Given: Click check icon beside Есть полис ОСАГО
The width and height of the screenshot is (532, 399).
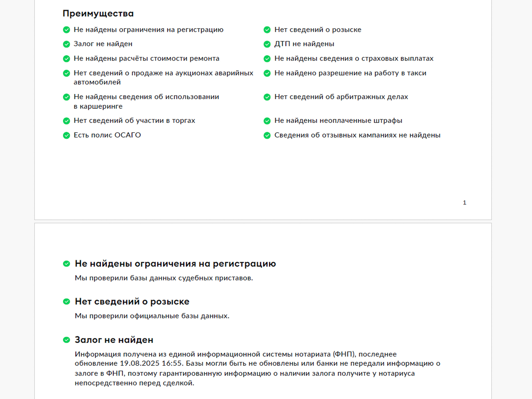Looking at the screenshot, I should 66,135.
